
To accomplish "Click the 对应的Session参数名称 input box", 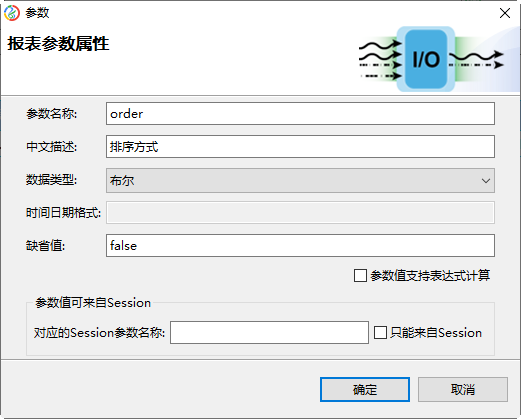I will point(269,332).
